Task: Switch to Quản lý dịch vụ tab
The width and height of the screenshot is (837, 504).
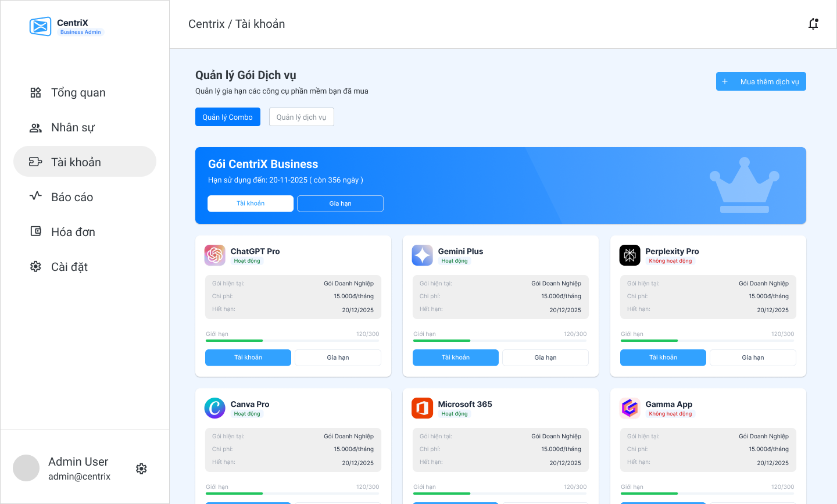Action: pyautogui.click(x=302, y=117)
